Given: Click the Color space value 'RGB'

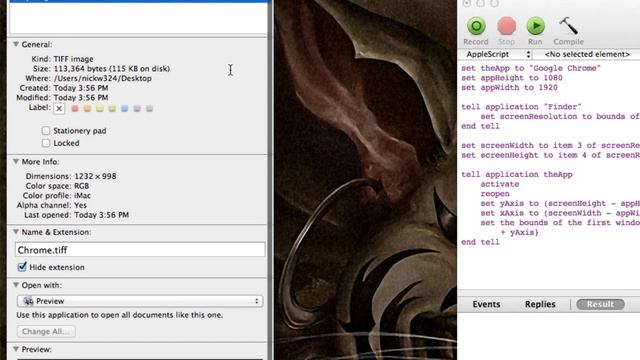Looking at the screenshot, I should (x=82, y=186).
